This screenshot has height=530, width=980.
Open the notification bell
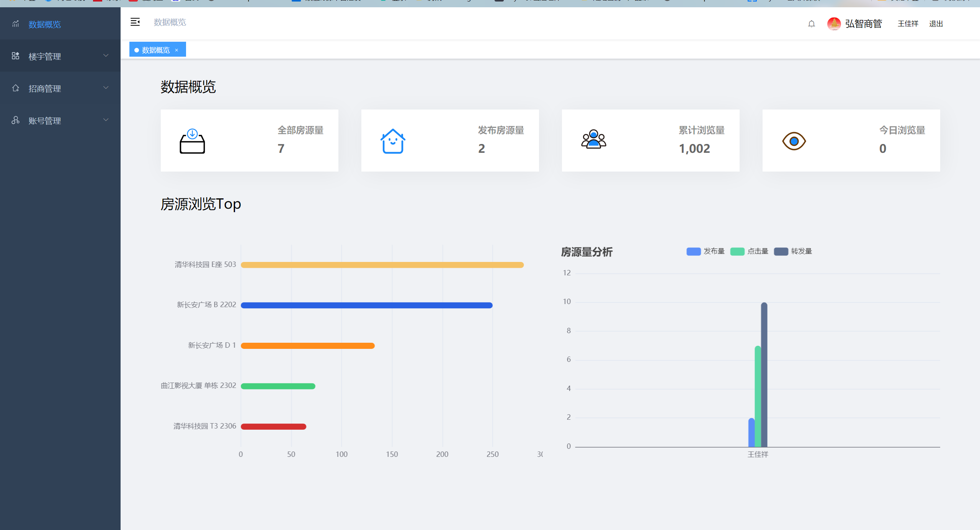click(811, 24)
